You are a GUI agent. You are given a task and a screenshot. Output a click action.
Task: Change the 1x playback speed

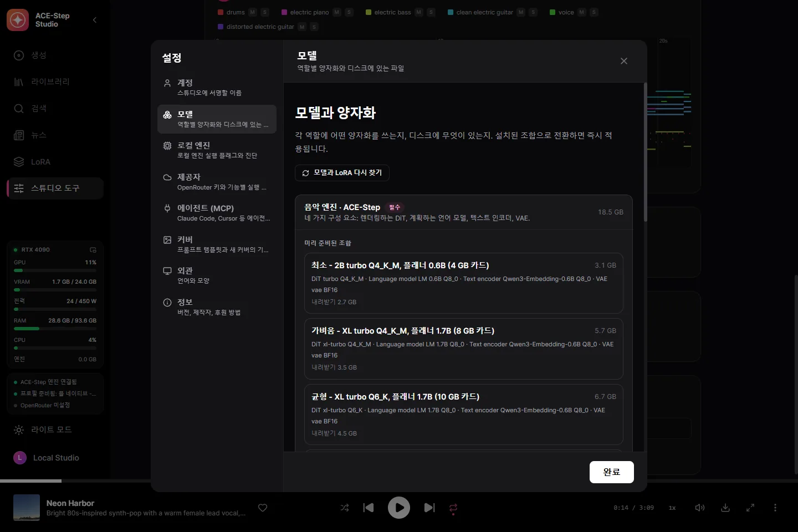point(672,508)
